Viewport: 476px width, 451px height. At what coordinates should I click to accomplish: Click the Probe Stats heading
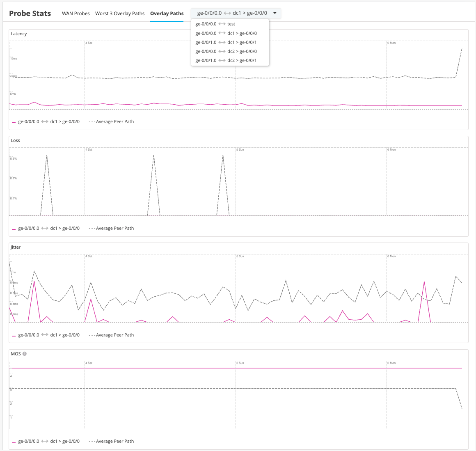pos(30,13)
